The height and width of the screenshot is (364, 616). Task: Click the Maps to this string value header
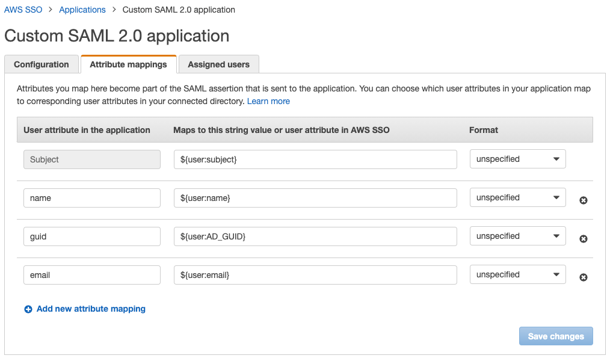coord(282,130)
